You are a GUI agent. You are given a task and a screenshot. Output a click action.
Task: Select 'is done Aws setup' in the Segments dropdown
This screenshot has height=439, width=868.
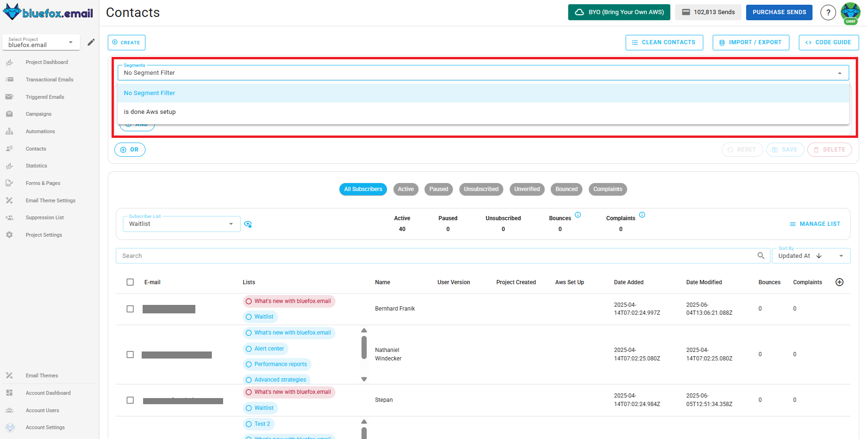point(150,112)
